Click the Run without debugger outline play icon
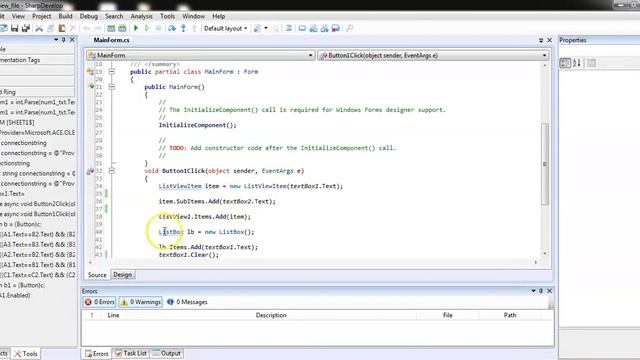640x360 pixels. tap(147, 28)
